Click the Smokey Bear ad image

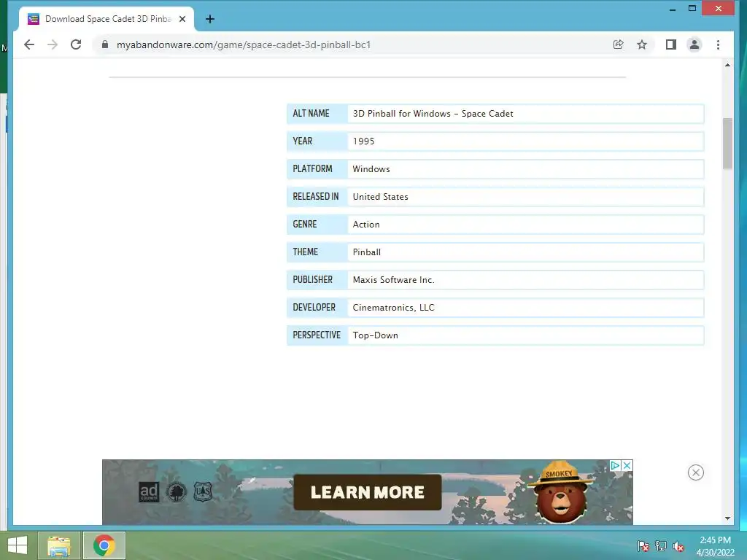[560, 492]
